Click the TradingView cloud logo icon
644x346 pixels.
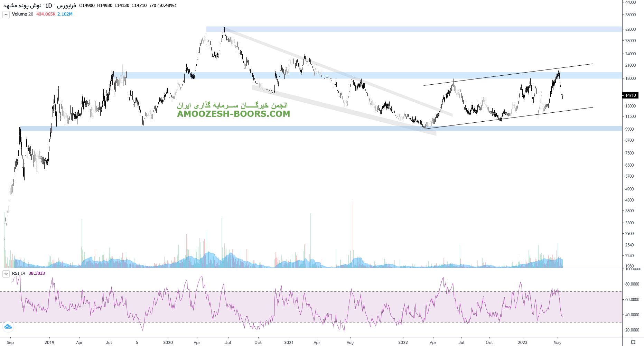coord(8,327)
